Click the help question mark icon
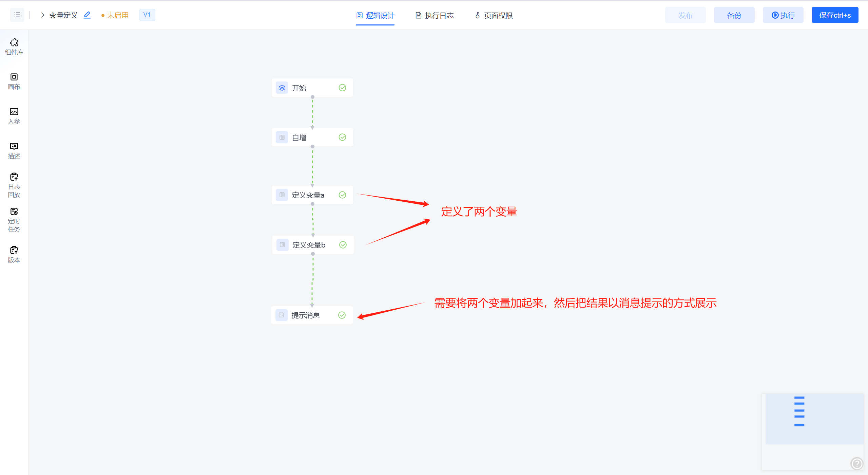Viewport: 868px width, 475px height. point(856,463)
